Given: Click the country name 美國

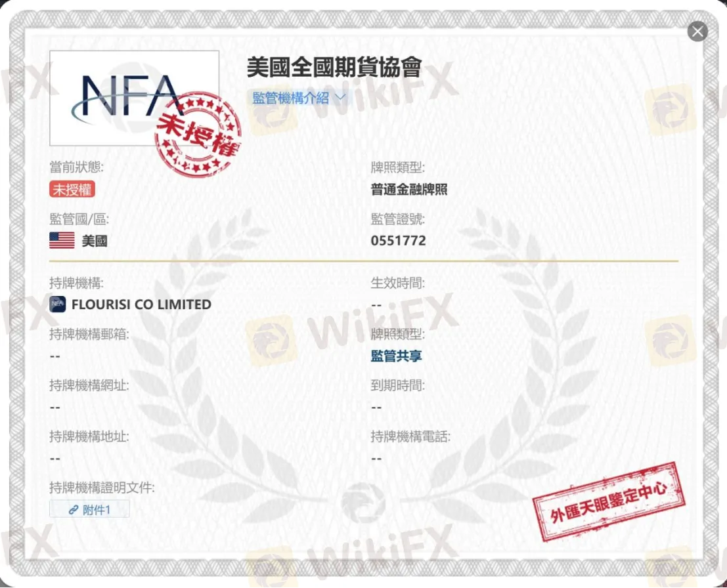Looking at the screenshot, I should 95,241.
